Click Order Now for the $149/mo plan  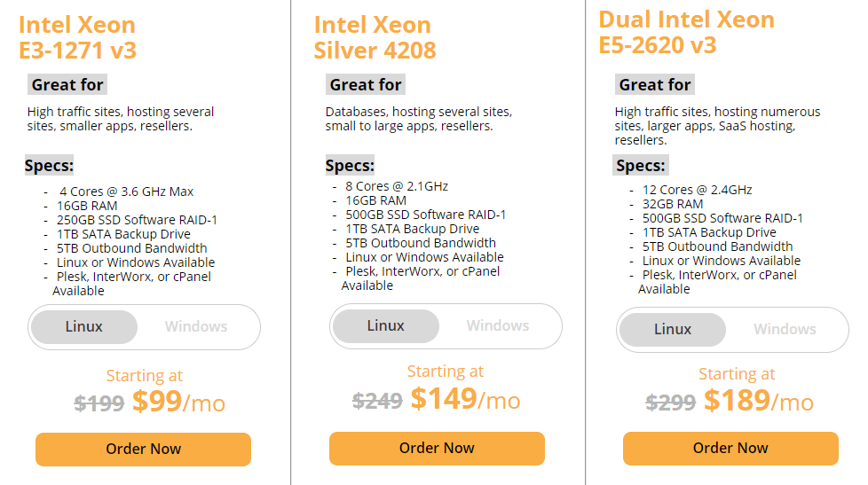pos(437,448)
